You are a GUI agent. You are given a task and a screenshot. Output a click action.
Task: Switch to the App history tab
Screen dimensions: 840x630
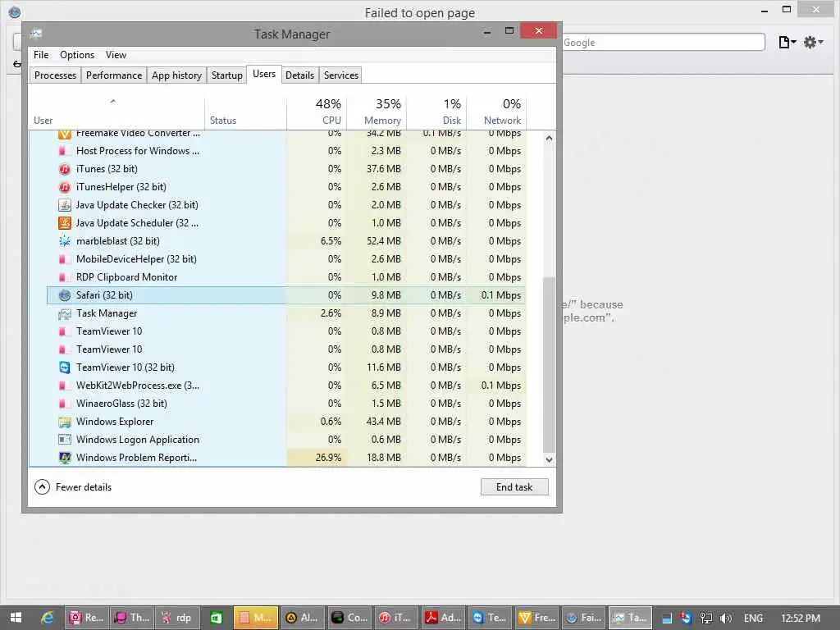[176, 75]
